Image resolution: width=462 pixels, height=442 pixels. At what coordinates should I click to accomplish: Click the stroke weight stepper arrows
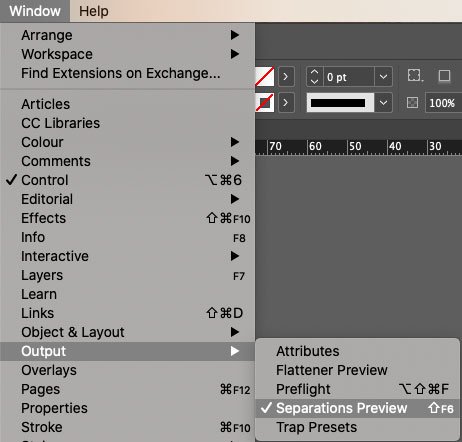pyautogui.click(x=315, y=77)
